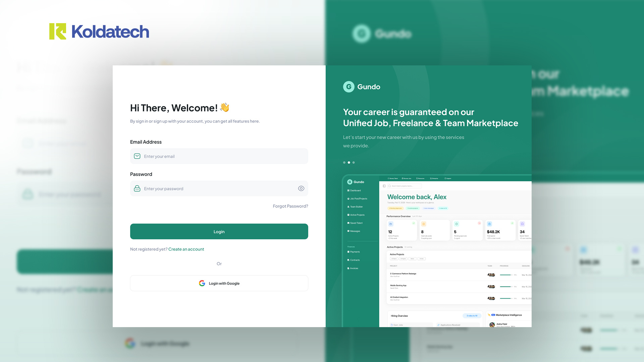Open Support in top nav

coord(448,179)
